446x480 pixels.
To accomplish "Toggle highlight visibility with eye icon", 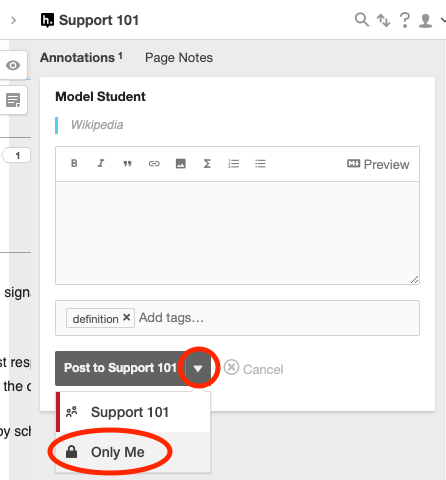I will (13, 65).
